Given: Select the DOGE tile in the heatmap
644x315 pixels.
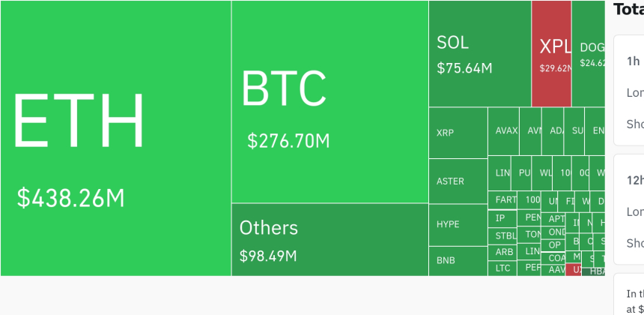Looking at the screenshot, I should point(588,54).
